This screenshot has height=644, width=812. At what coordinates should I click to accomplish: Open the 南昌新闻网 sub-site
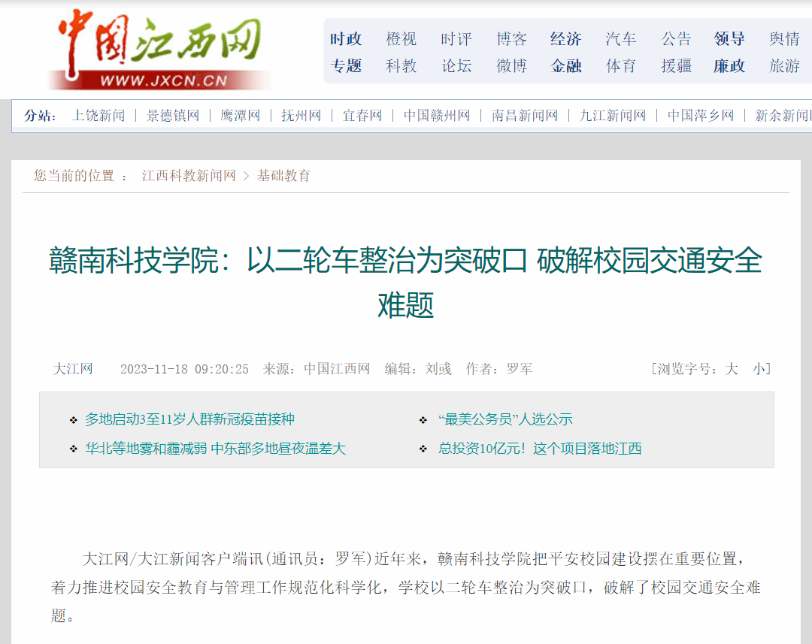click(x=525, y=116)
